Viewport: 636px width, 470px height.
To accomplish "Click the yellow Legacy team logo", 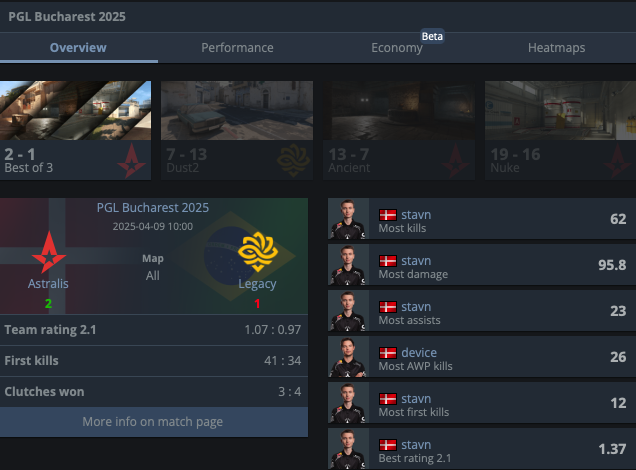I will [x=258, y=252].
